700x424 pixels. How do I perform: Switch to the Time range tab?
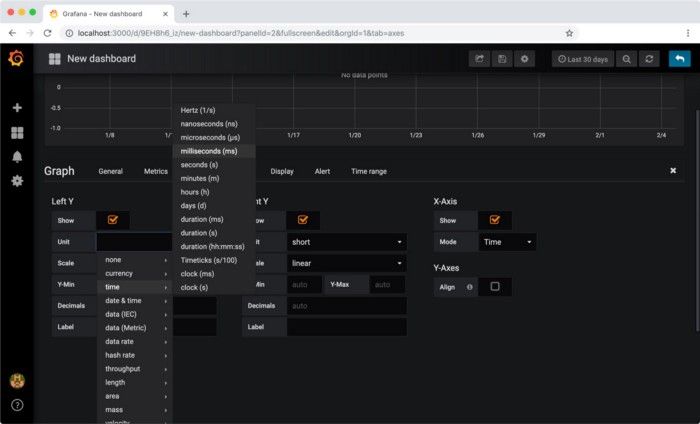369,171
